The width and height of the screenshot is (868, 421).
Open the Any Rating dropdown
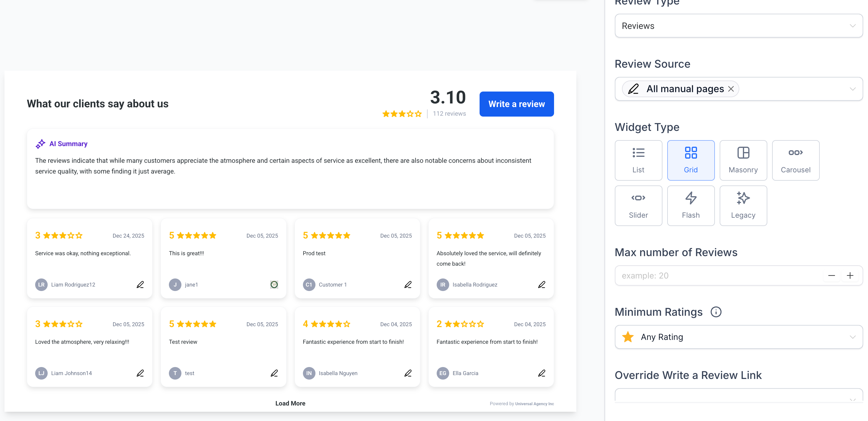click(738, 337)
